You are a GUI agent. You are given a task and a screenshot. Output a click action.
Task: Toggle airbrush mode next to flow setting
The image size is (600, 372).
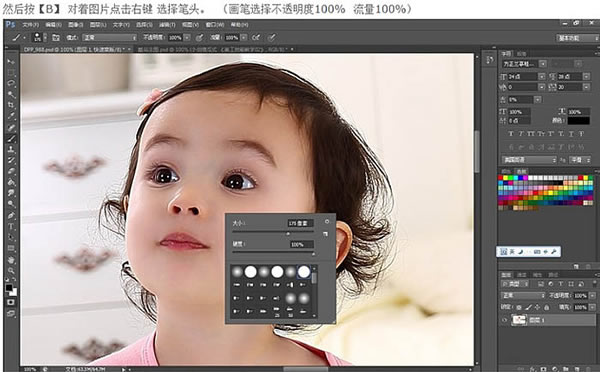(x=256, y=38)
